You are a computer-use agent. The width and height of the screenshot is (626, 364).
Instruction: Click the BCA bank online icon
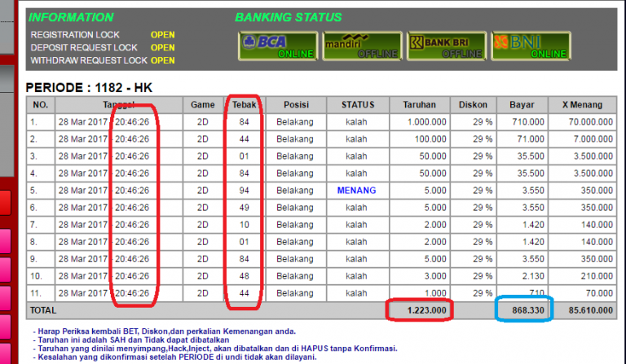click(x=278, y=46)
